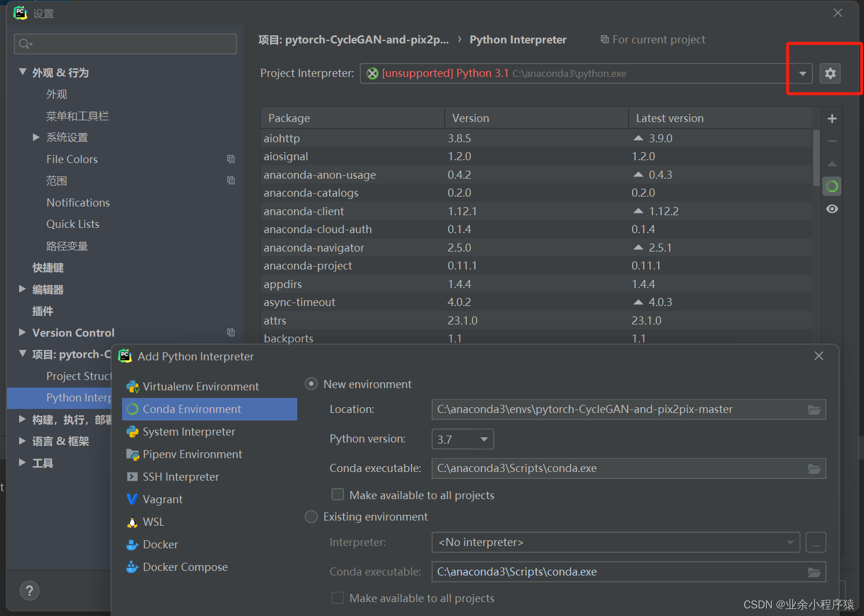Collapse the 外观 & 行为 tree section
The height and width of the screenshot is (616, 864).
[x=23, y=72]
